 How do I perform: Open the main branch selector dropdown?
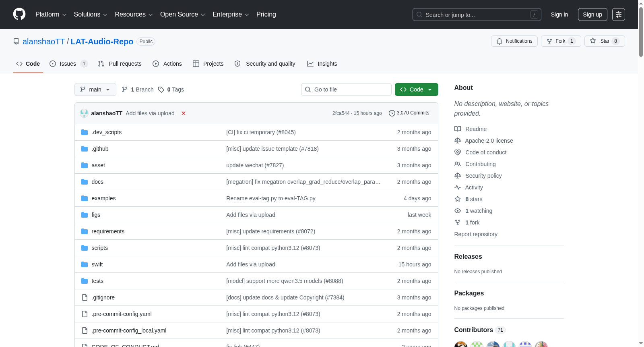click(95, 89)
